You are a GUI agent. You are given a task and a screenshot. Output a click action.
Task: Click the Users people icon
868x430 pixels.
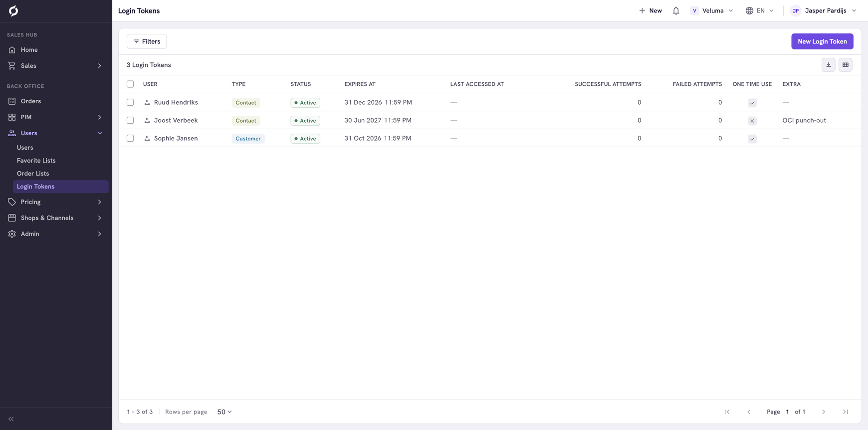[x=12, y=133]
